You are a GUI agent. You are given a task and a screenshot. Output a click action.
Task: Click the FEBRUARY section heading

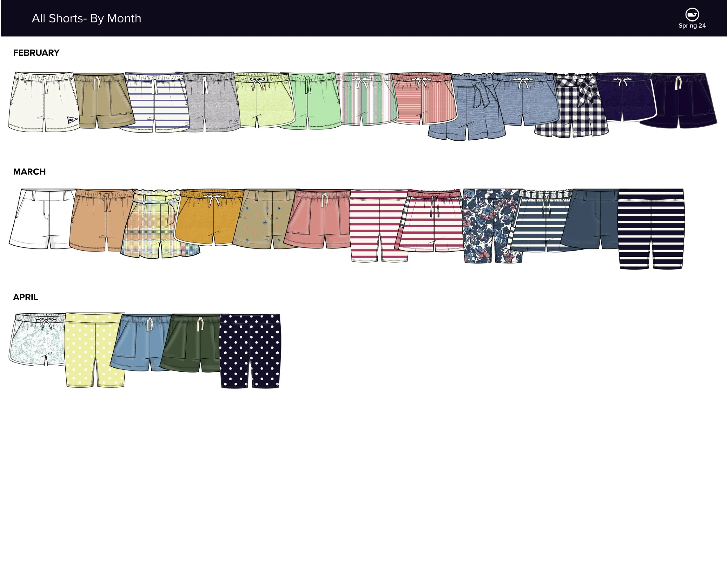(36, 53)
